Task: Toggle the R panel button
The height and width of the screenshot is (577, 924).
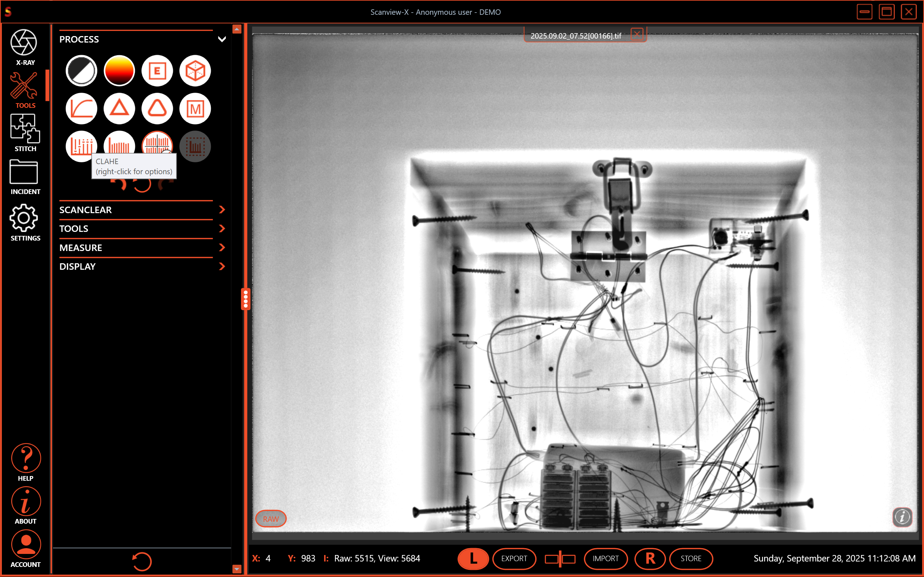Action: [650, 559]
